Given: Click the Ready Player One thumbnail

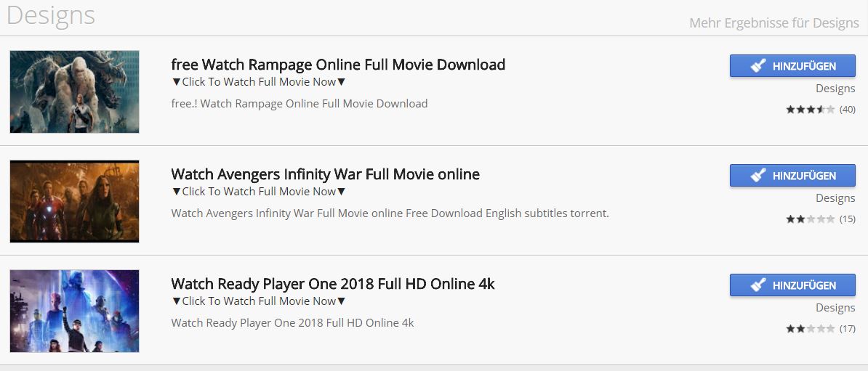Looking at the screenshot, I should [74, 311].
